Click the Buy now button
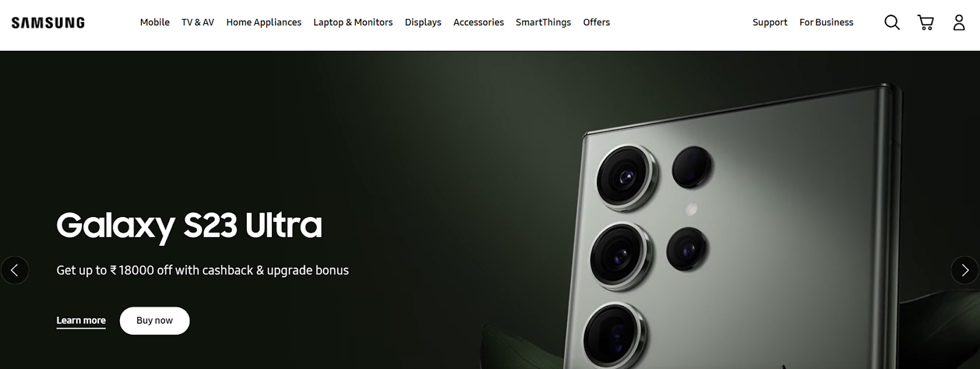 154,321
